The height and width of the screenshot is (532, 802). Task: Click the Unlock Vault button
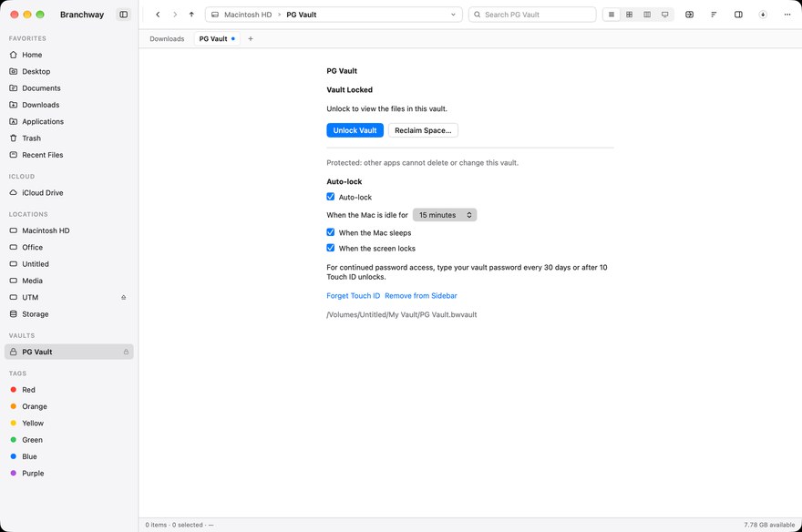[355, 130]
